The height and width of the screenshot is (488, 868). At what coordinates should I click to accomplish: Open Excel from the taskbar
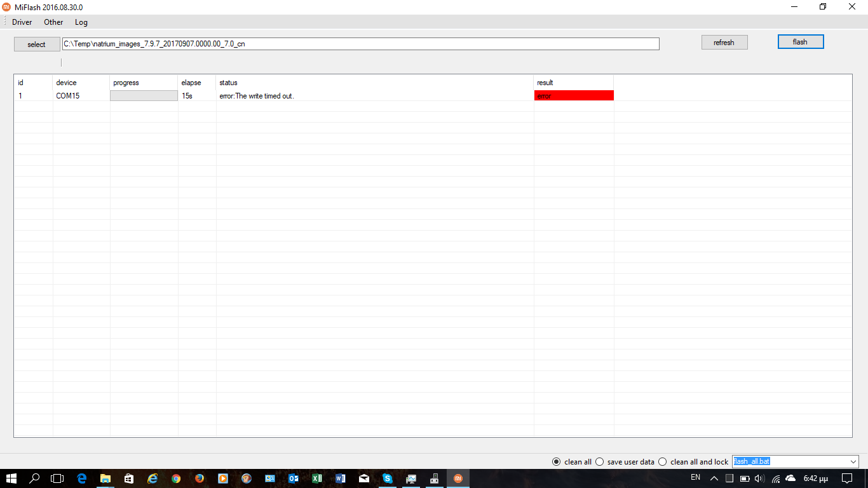pos(316,478)
